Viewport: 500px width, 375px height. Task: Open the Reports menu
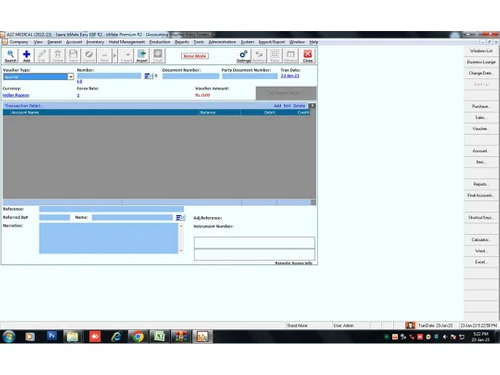[182, 42]
